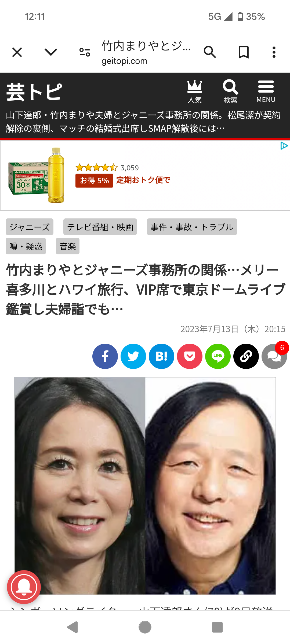The image size is (290, 644).
Task: Copy article link with chain icon
Action: [246, 356]
